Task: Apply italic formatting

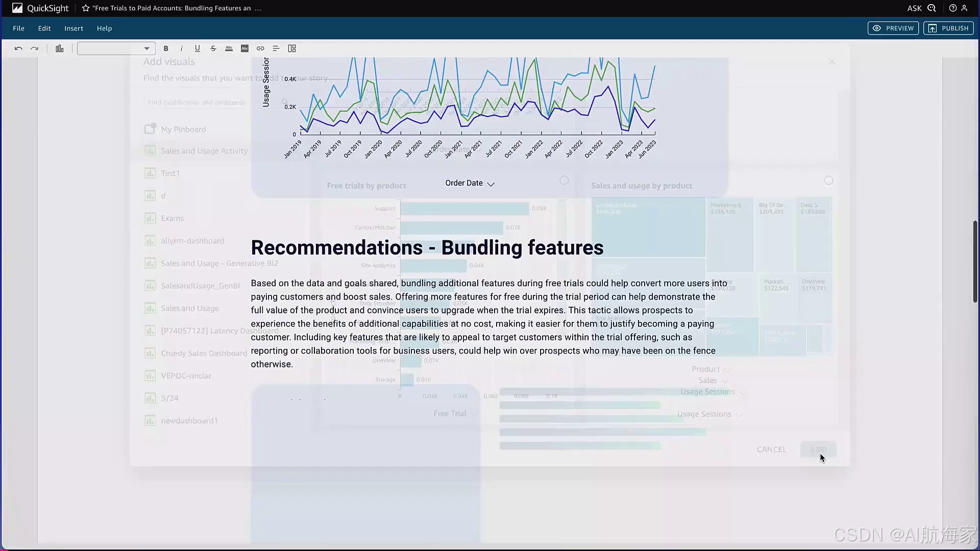Action: (x=182, y=48)
